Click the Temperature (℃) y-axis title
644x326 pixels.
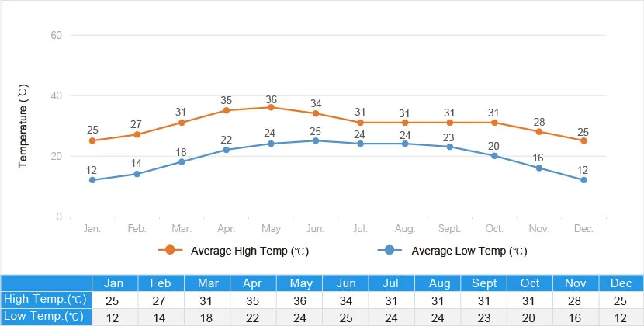(23, 127)
